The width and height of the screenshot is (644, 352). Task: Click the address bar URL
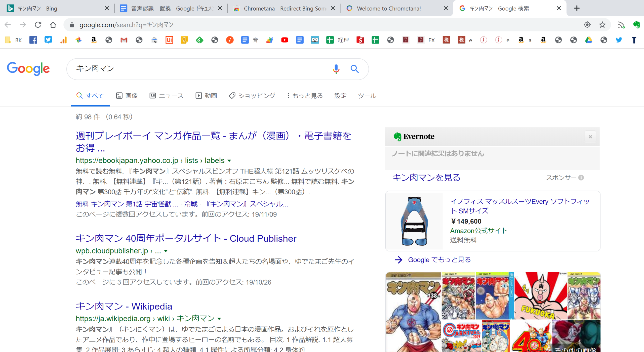pyautogui.click(x=126, y=25)
